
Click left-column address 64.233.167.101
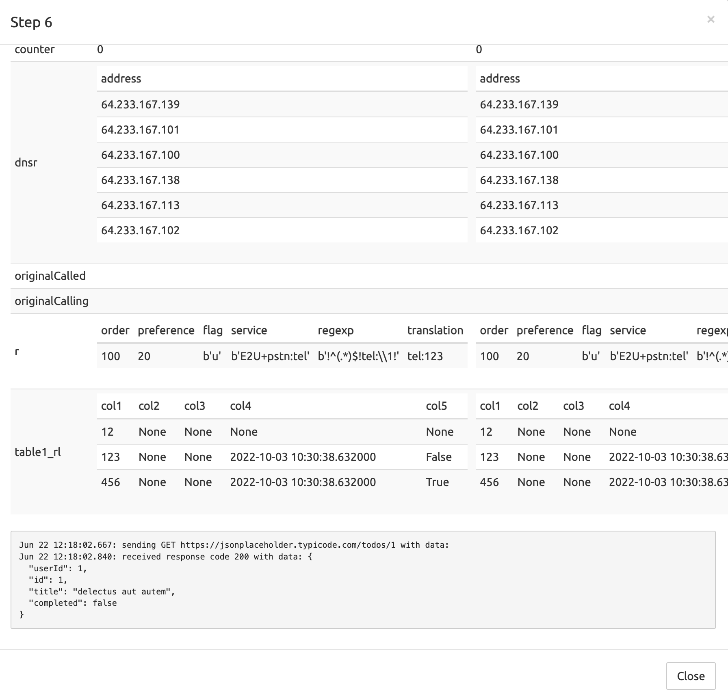point(140,130)
